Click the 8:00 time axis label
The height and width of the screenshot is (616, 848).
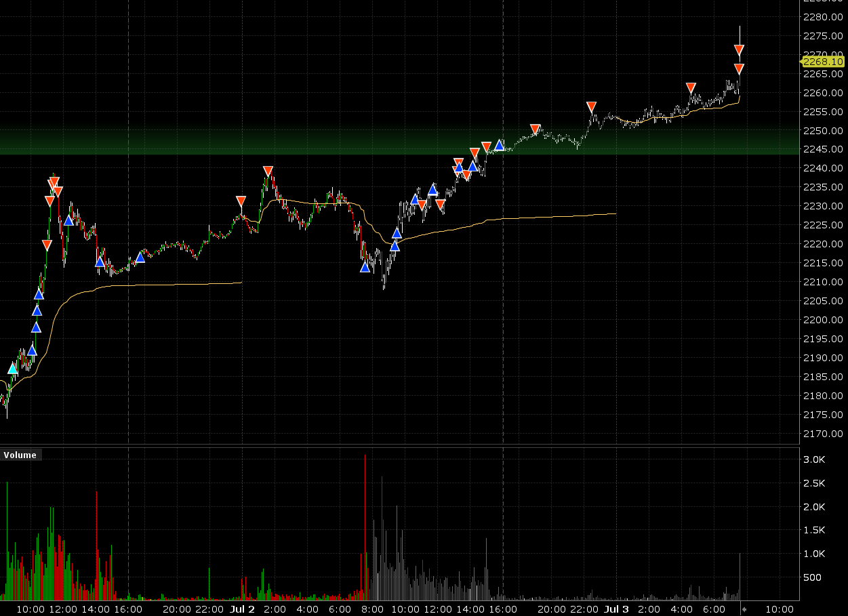(x=373, y=609)
